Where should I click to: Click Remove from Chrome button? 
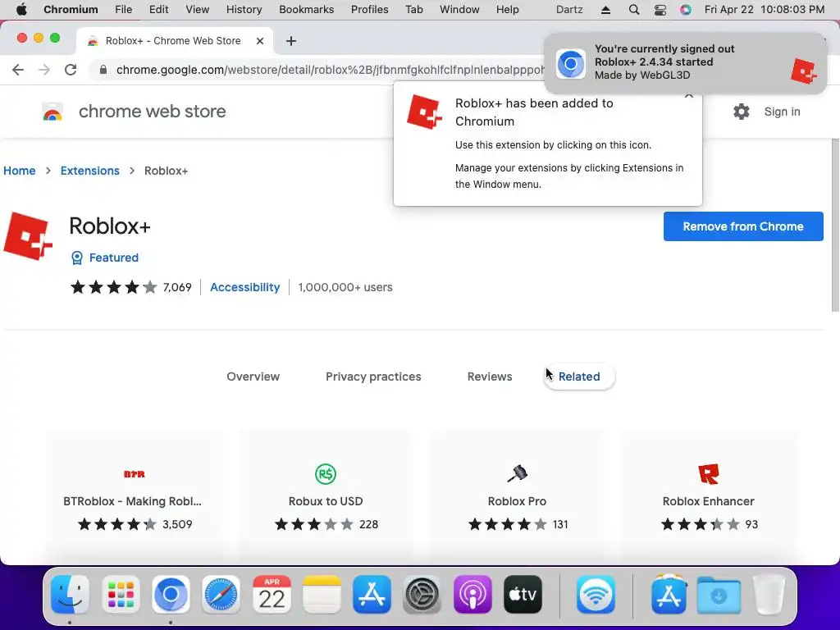pos(743,226)
